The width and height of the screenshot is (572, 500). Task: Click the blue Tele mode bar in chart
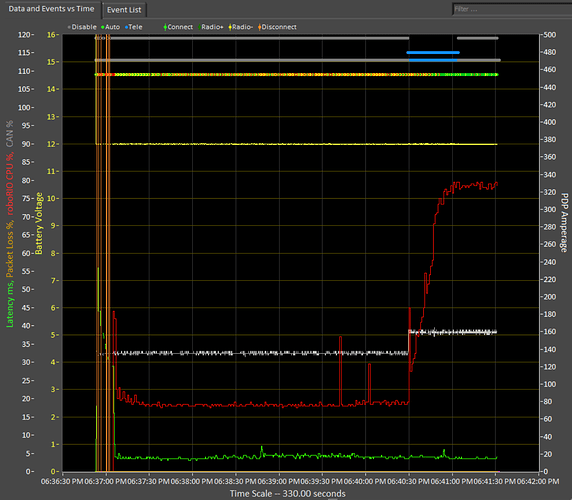(x=433, y=53)
